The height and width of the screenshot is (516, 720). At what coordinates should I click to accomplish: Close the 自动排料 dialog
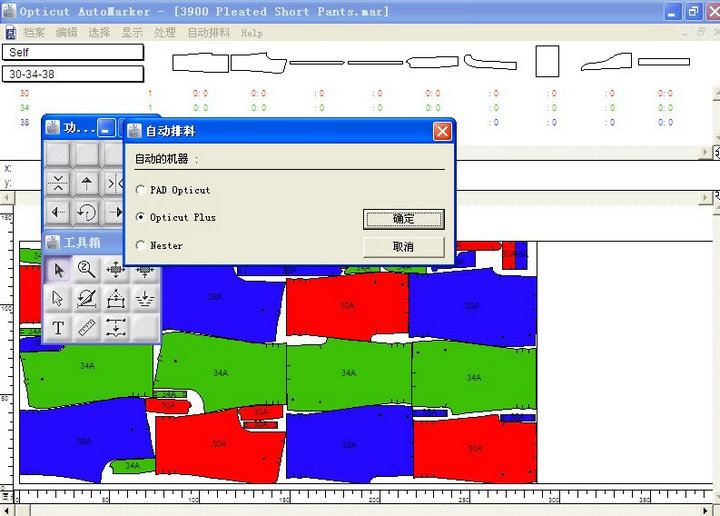tap(442, 132)
